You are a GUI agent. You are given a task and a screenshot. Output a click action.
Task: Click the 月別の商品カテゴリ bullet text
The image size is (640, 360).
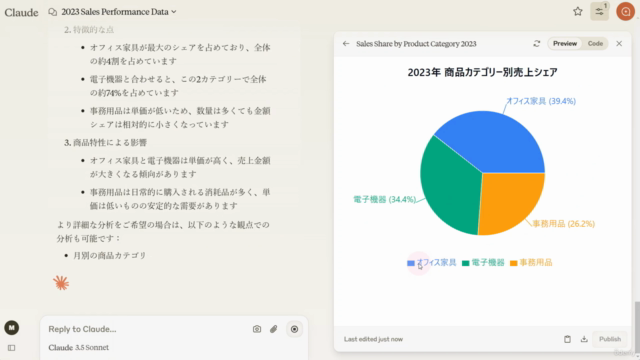click(x=109, y=256)
